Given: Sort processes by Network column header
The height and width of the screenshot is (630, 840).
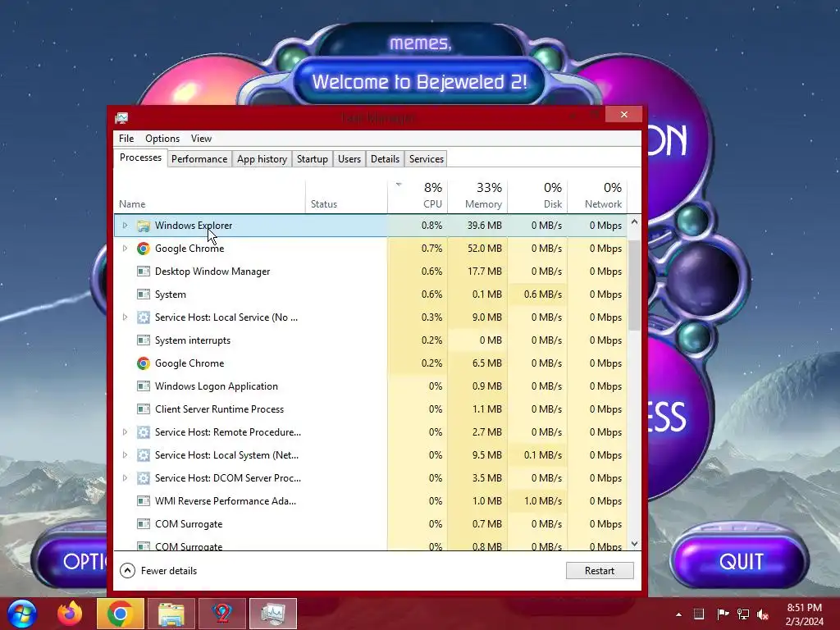Looking at the screenshot, I should [x=597, y=195].
